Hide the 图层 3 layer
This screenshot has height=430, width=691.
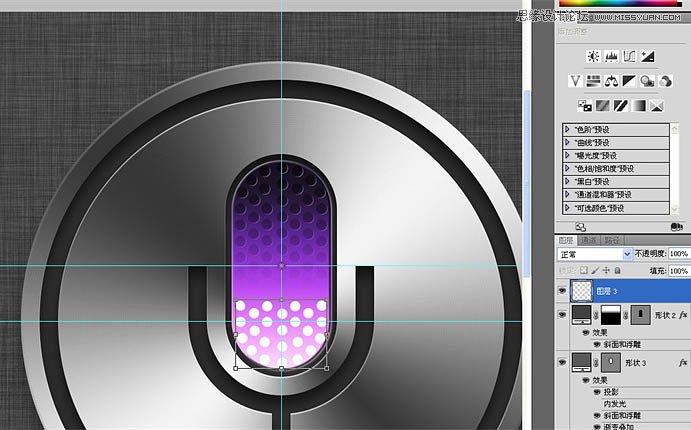pos(562,291)
